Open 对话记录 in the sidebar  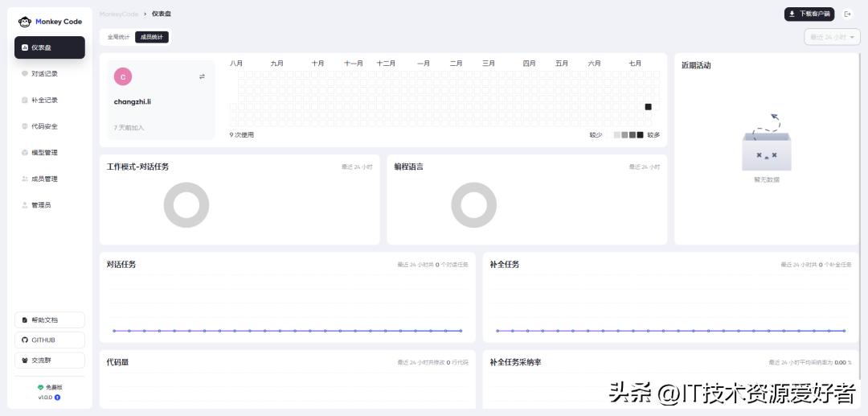[50, 74]
